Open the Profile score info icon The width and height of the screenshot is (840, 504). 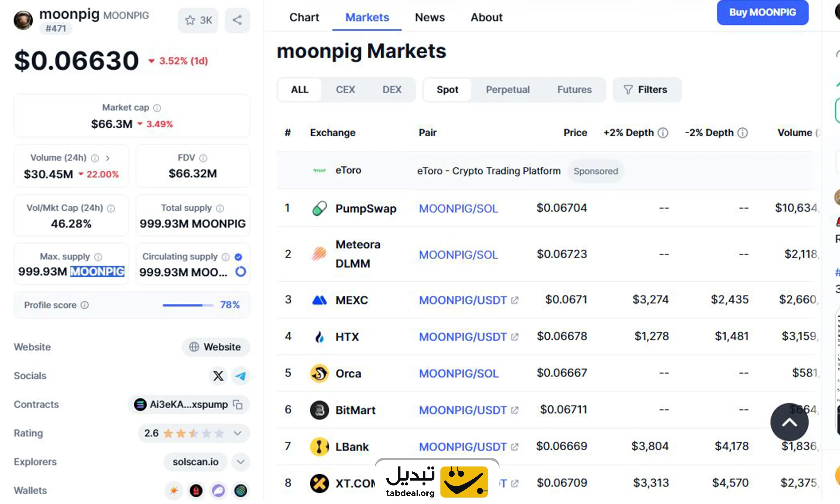(84, 305)
